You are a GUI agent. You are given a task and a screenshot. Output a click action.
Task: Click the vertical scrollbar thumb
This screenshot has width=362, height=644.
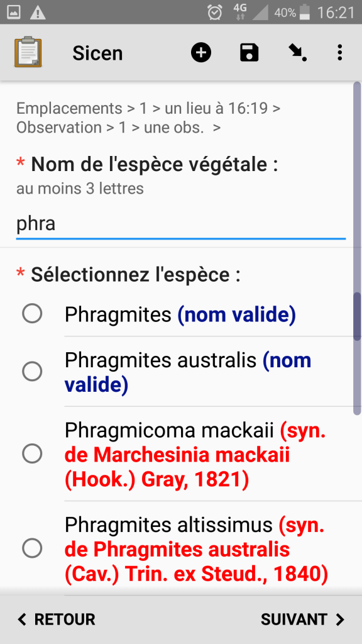(x=358, y=316)
